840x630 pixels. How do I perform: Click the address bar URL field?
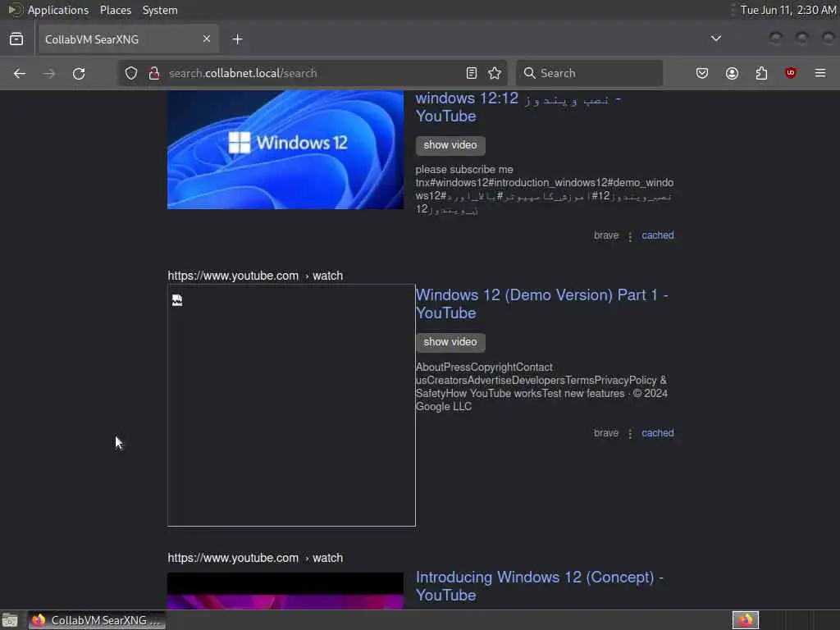311,73
